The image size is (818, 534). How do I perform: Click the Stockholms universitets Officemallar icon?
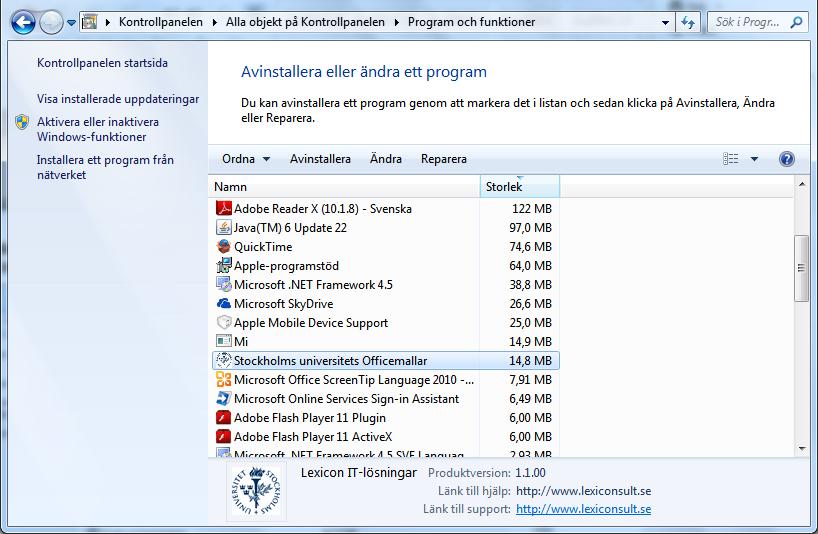224,360
